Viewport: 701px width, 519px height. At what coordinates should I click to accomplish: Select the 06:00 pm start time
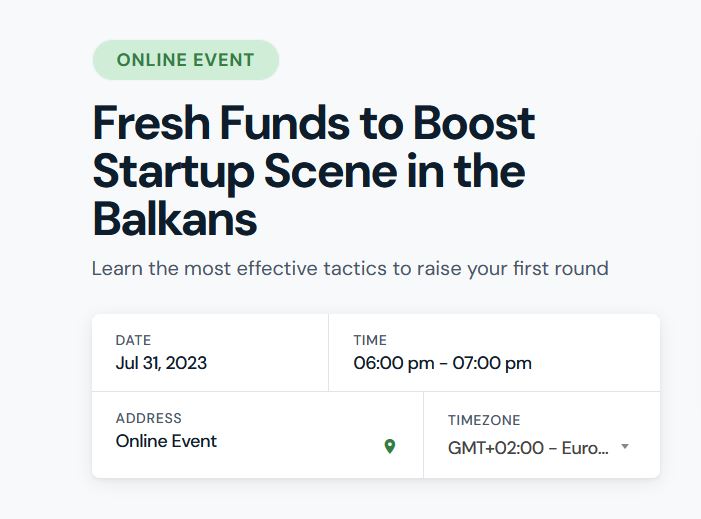[394, 363]
